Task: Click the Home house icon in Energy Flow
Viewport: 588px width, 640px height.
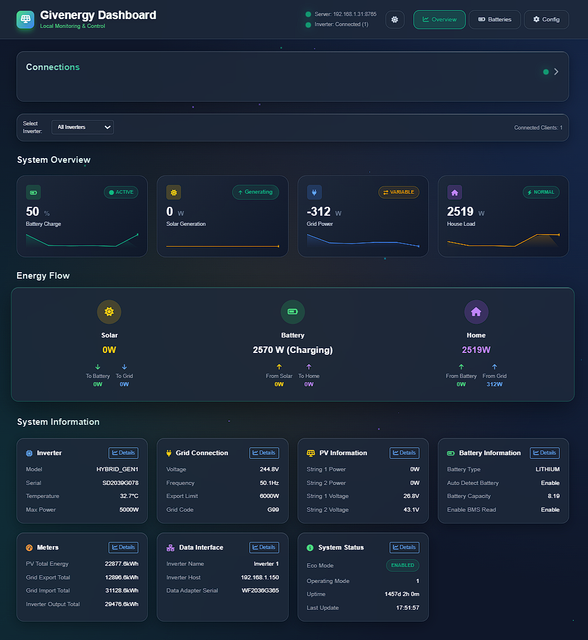Action: [x=476, y=312]
